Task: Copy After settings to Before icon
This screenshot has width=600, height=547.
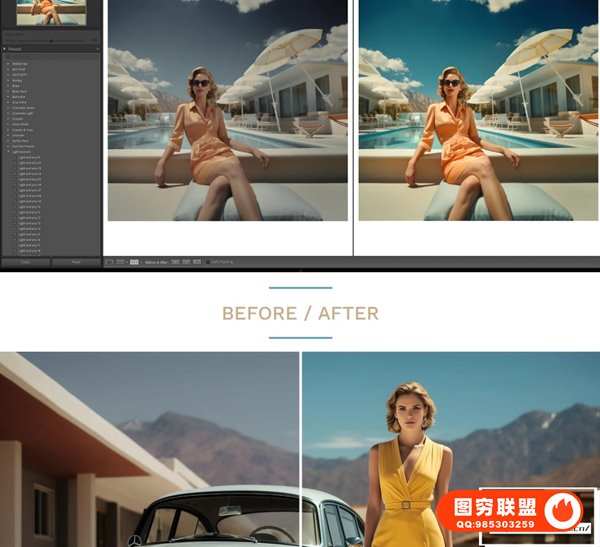Action: 184,262
